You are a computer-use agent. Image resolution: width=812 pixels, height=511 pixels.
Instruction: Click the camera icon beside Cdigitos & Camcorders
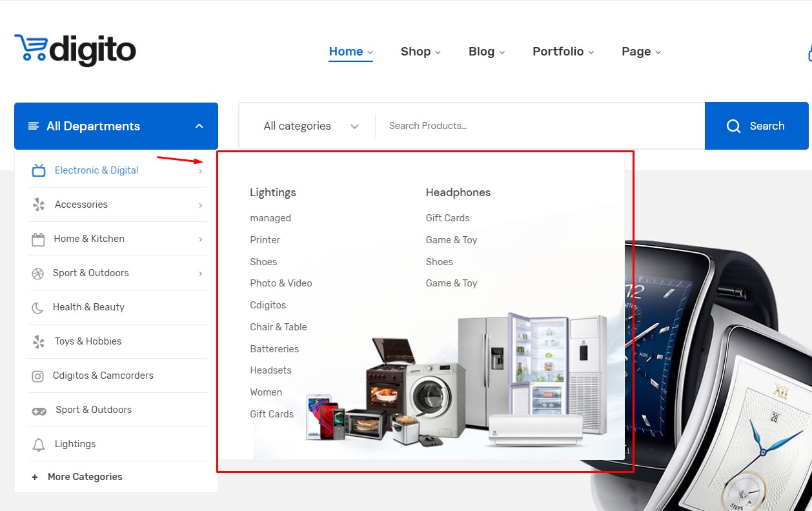point(38,376)
